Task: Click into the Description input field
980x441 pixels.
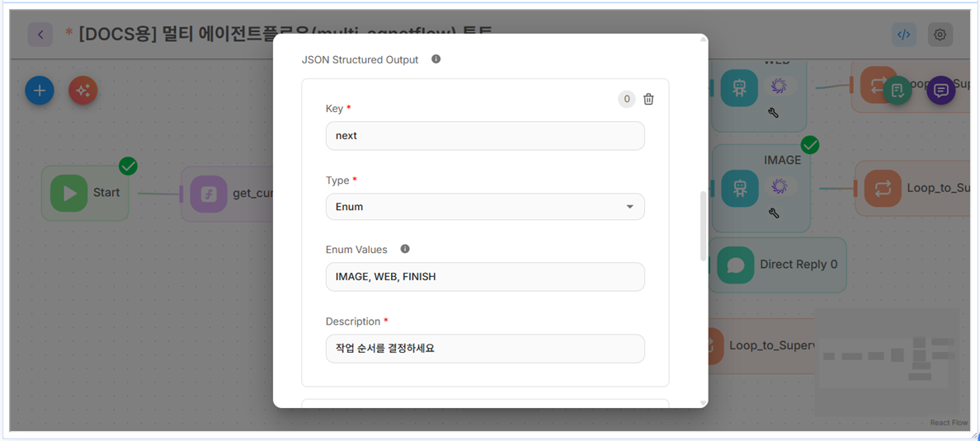Action: [485, 349]
